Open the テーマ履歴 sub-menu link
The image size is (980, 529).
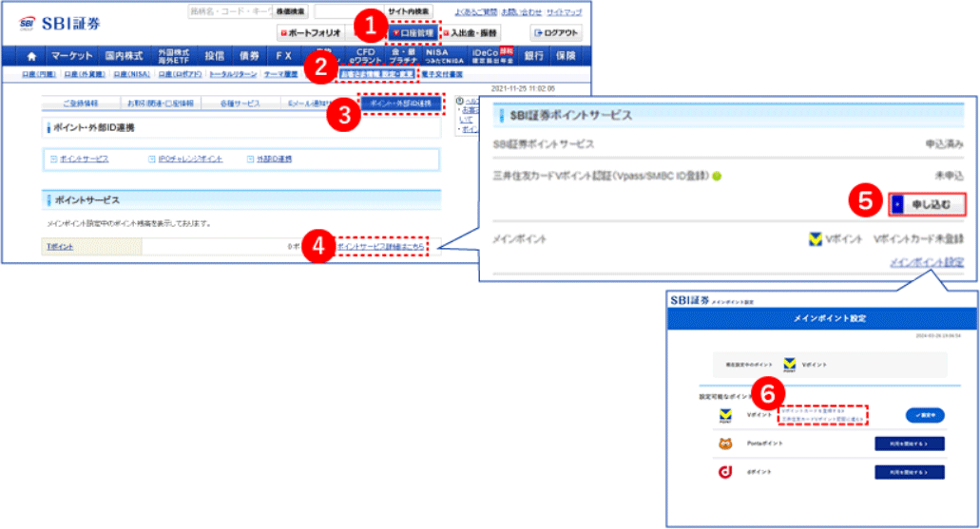(280, 74)
